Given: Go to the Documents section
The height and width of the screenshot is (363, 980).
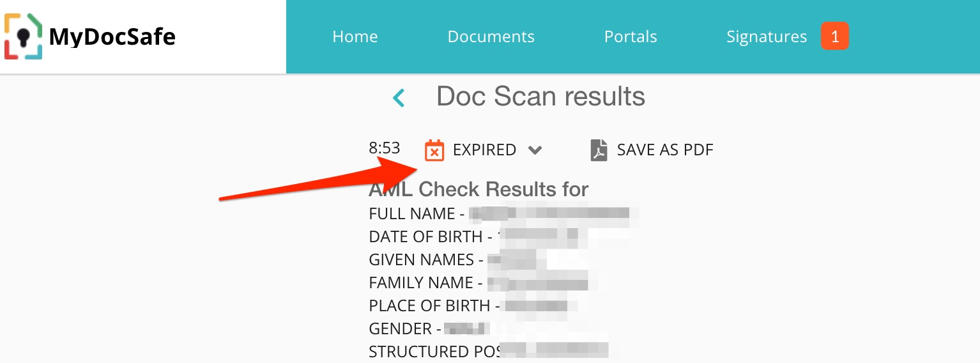Looking at the screenshot, I should tap(491, 36).
